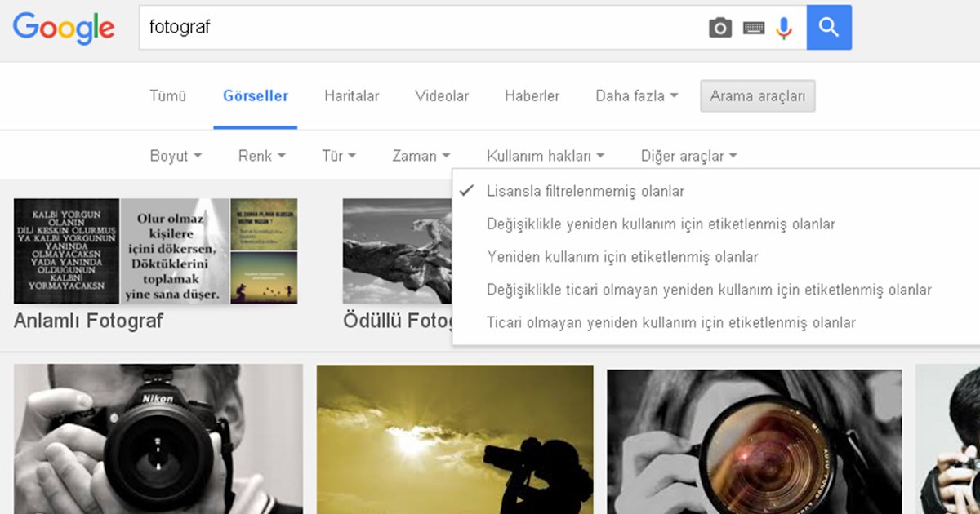The height and width of the screenshot is (514, 980).
Task: Click the Google logo
Action: 63,29
